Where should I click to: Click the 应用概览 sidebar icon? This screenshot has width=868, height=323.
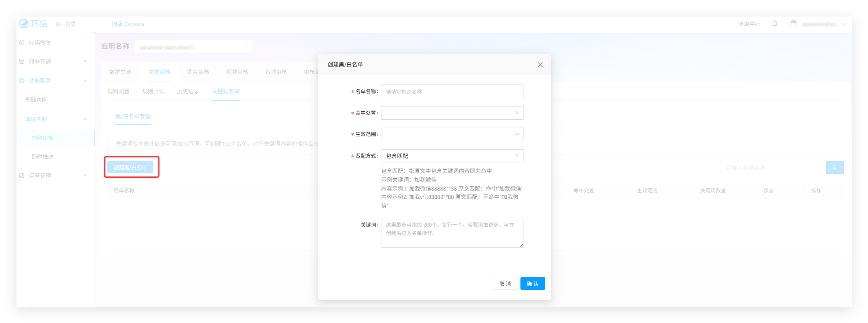tap(22, 43)
